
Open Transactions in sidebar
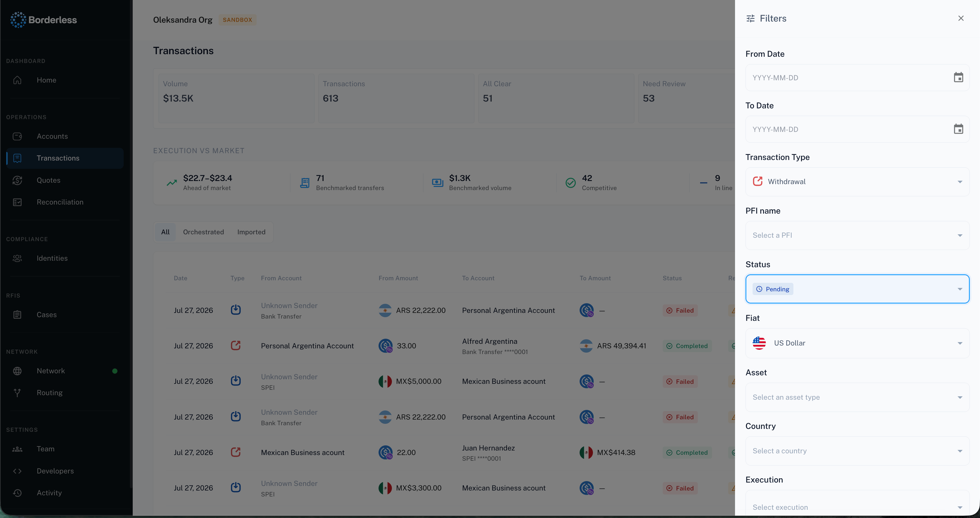tap(65, 158)
